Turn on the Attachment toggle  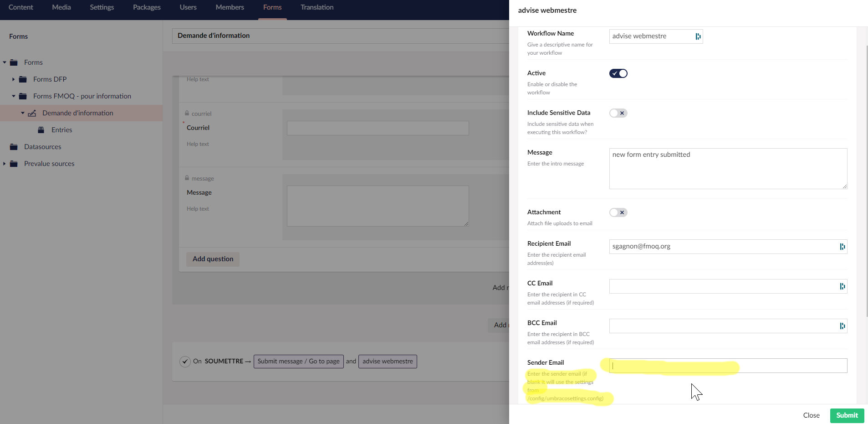[618, 212]
